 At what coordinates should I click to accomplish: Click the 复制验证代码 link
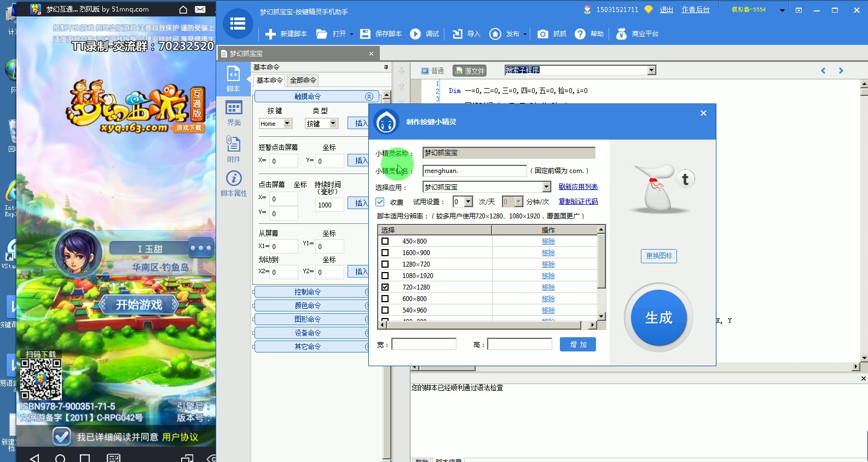point(578,202)
